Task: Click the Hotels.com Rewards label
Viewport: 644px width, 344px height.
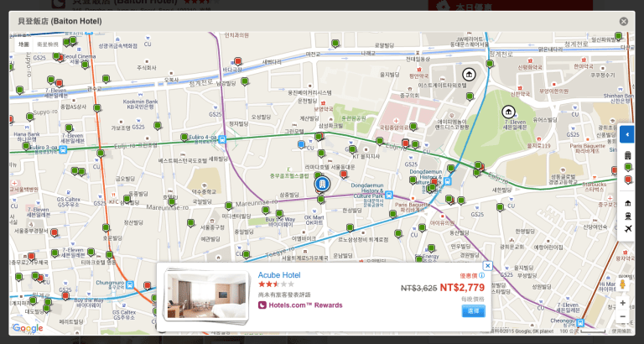Action: click(x=300, y=305)
